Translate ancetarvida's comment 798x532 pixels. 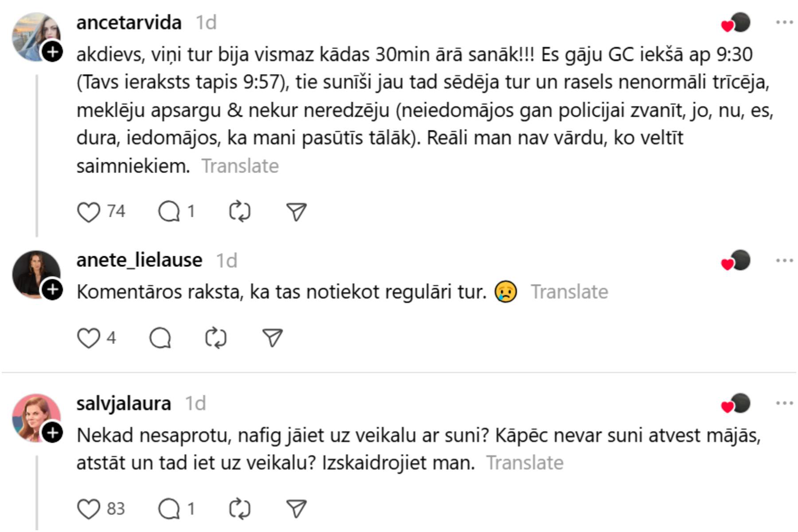point(240,166)
